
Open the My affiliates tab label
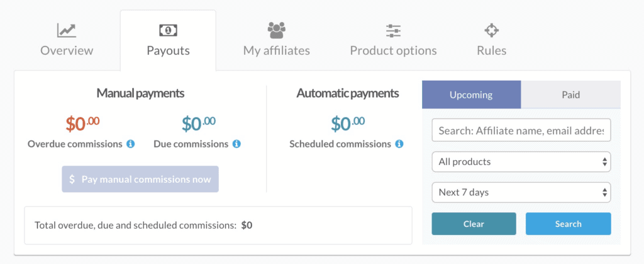(277, 50)
